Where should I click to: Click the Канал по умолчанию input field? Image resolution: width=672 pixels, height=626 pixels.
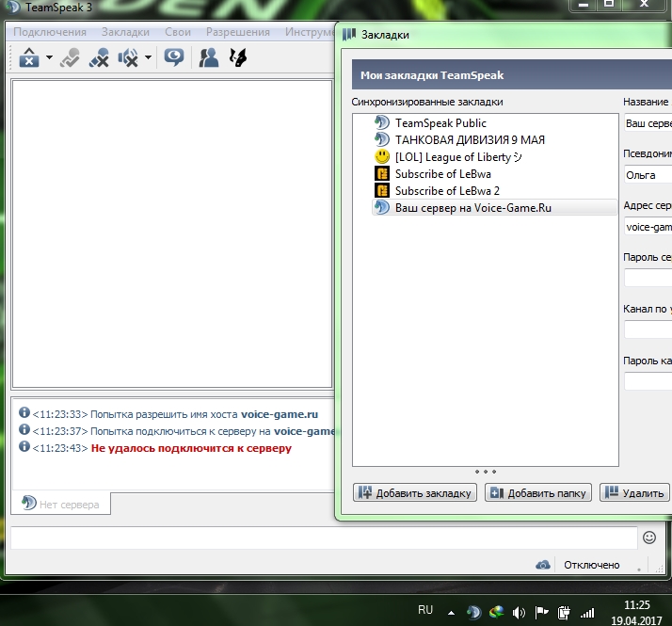(648, 329)
